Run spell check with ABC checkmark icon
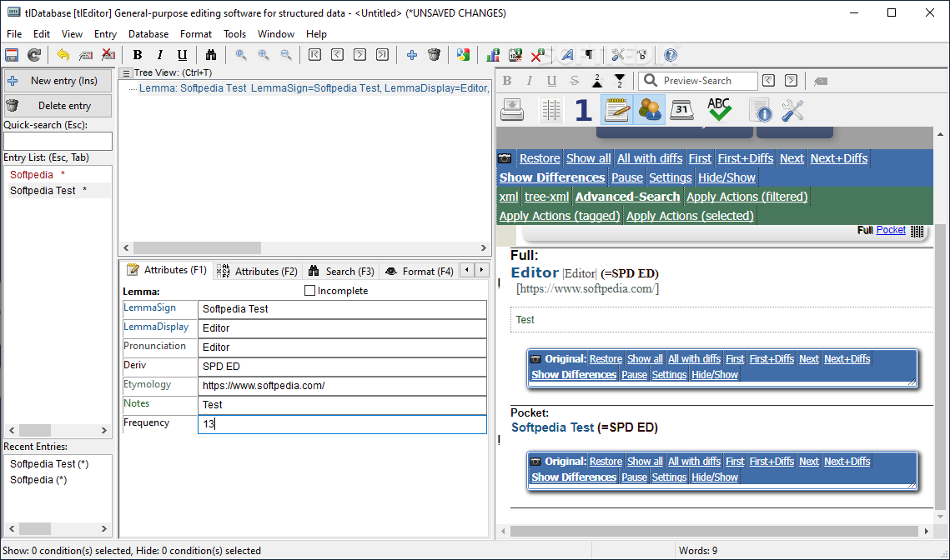 [x=719, y=110]
